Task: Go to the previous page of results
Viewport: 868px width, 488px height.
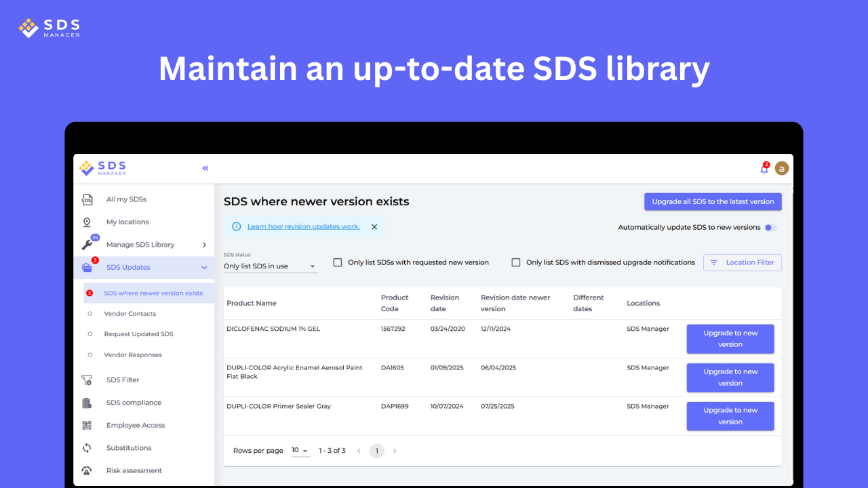Action: pos(359,451)
